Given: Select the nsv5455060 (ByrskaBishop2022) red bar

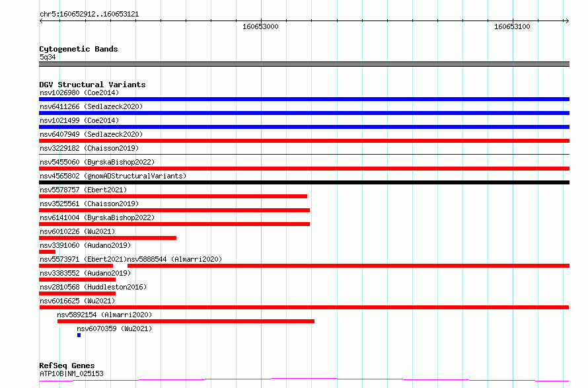Looking at the screenshot, I should 304,169.
